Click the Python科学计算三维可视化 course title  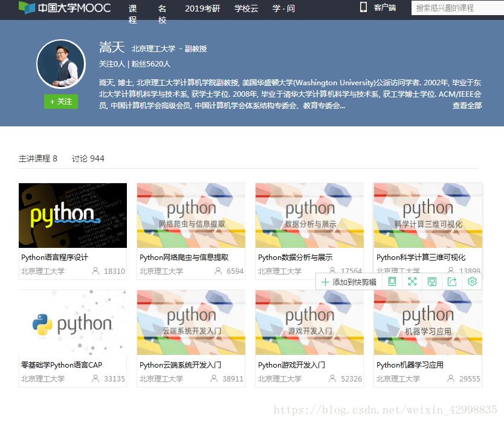[x=421, y=258]
